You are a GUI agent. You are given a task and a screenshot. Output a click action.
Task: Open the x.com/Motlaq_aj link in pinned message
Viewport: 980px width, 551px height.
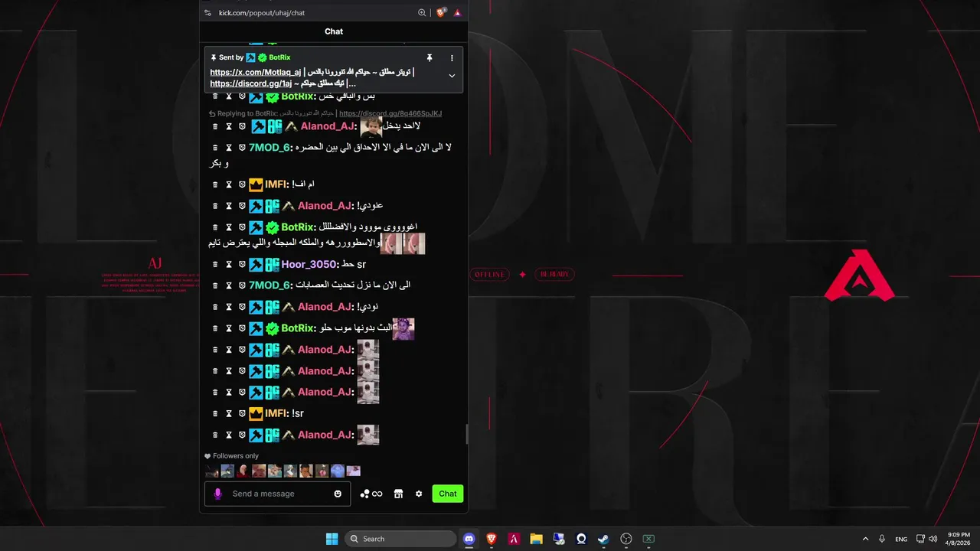256,72
